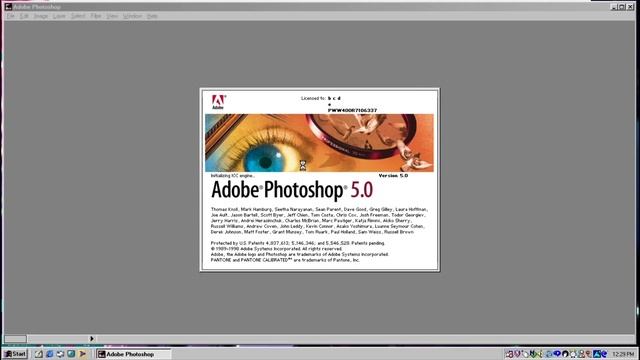640x360 pixels.
Task: Open the File menu
Action: (x=11, y=16)
